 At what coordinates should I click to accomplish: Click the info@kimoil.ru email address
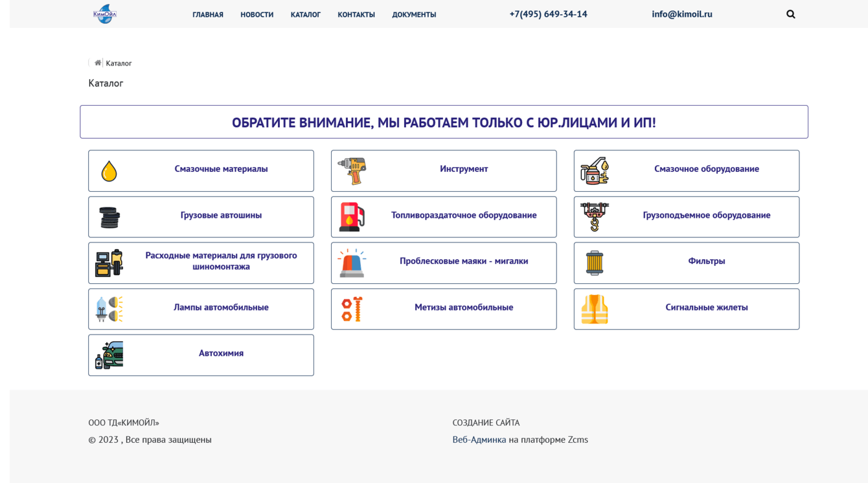click(682, 14)
